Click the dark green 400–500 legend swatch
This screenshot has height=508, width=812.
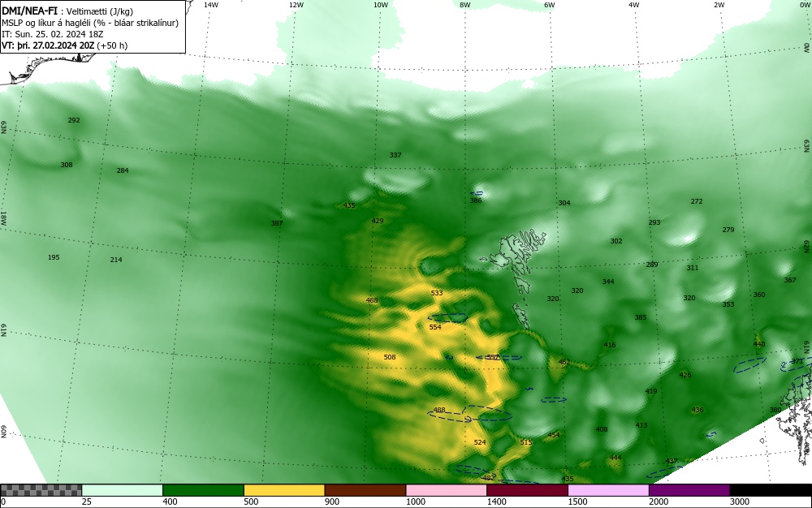click(203, 490)
